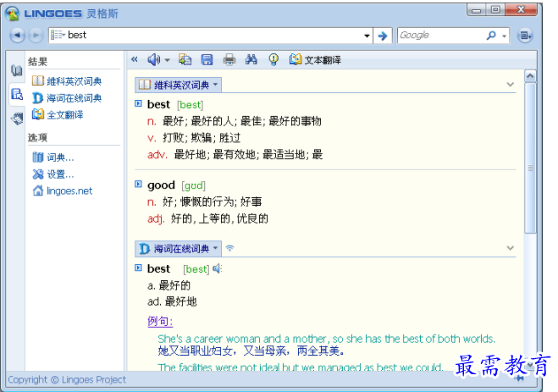Select 海词在线词典 in results list
The width and height of the screenshot is (558, 392).
click(x=67, y=98)
